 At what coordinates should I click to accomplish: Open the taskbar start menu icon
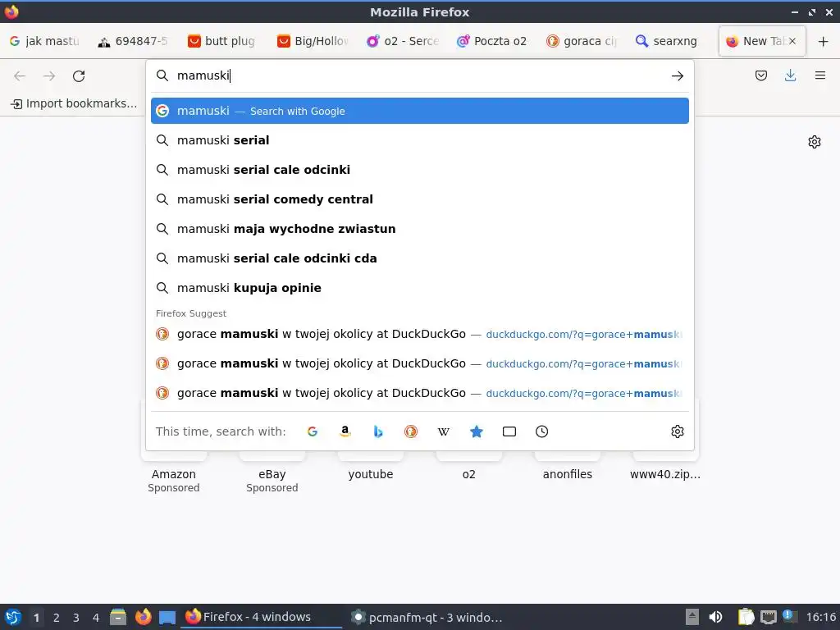[13, 617]
